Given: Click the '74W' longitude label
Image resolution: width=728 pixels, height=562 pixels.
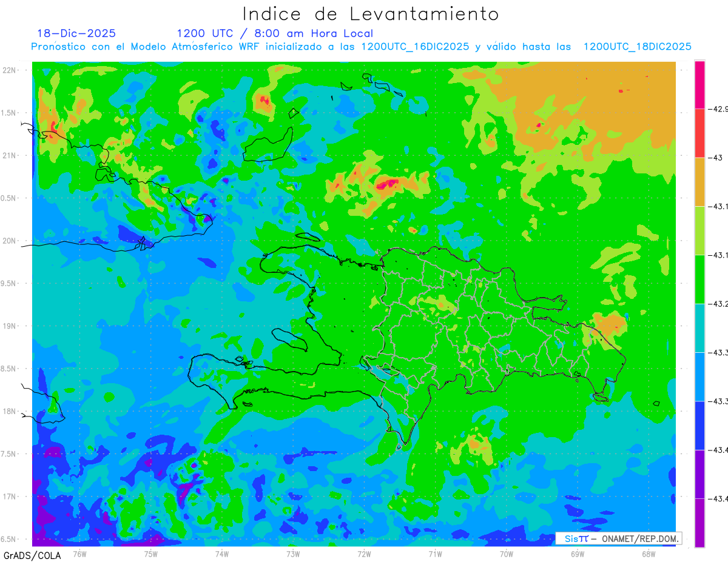Looking at the screenshot, I should click(221, 554).
